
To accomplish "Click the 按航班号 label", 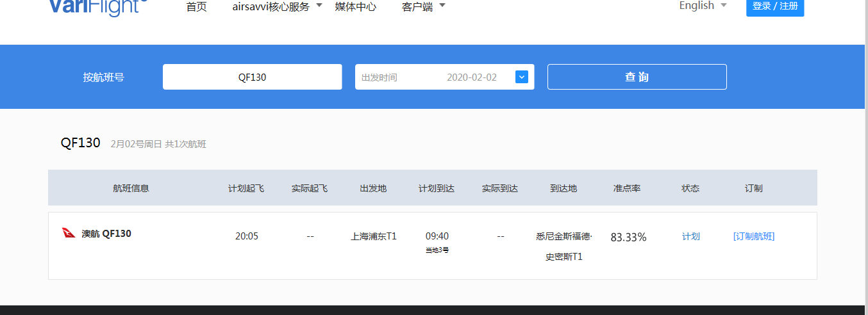I will click(x=103, y=77).
